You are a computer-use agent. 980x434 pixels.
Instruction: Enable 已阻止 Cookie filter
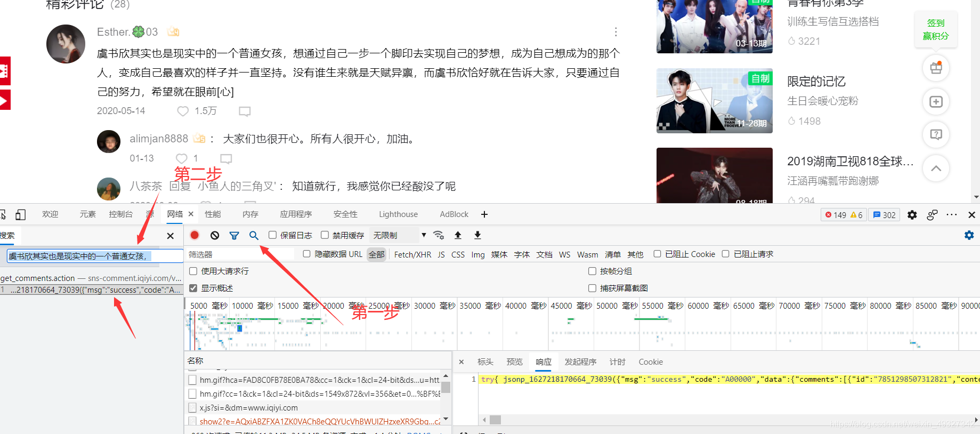pos(657,254)
